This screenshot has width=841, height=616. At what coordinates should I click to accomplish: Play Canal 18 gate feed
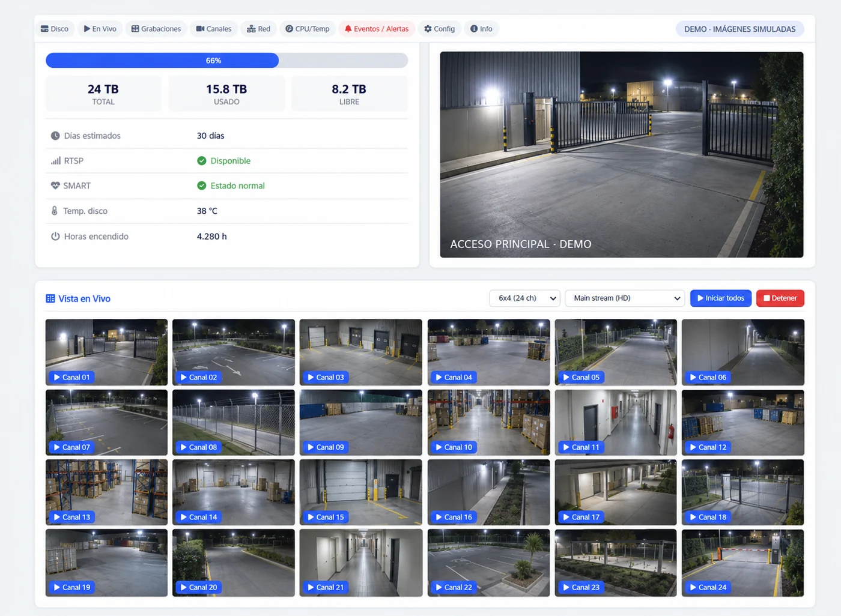(708, 517)
